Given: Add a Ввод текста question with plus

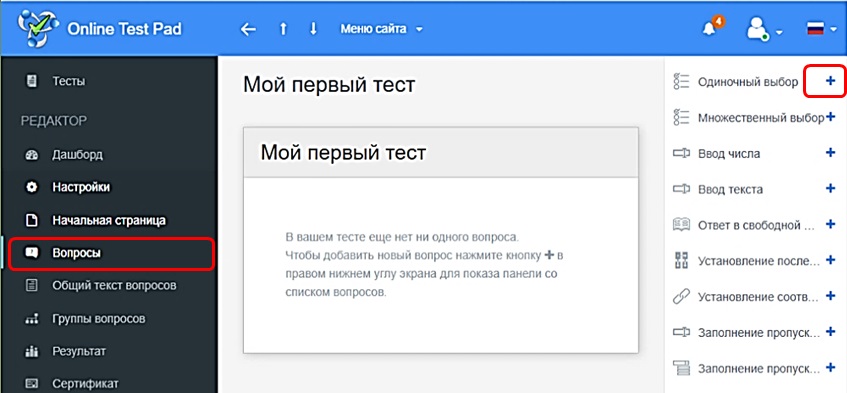Looking at the screenshot, I should 831,189.
